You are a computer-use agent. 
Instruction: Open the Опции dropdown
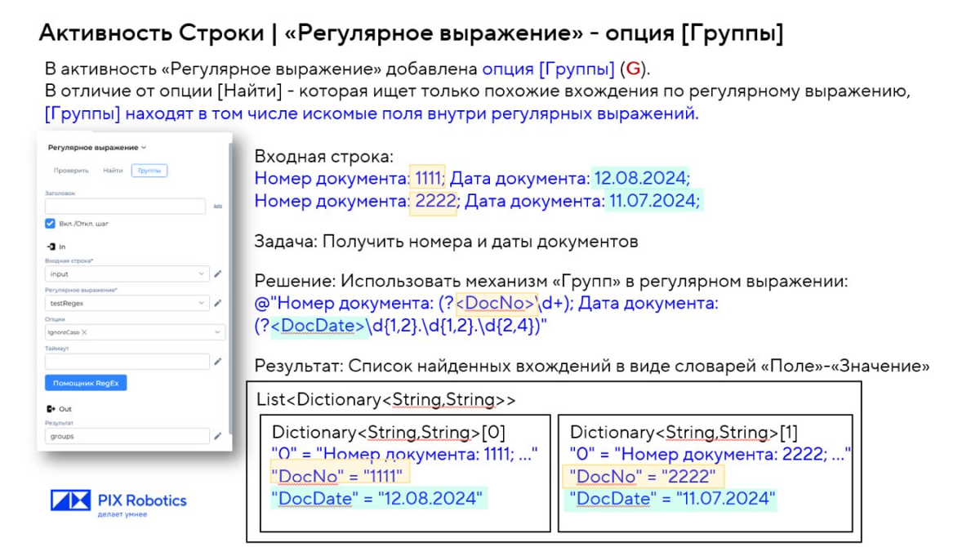(x=216, y=331)
